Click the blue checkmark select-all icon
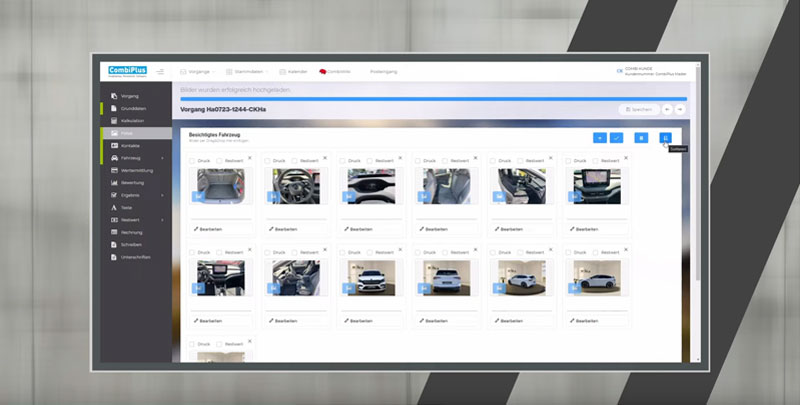 (616, 138)
